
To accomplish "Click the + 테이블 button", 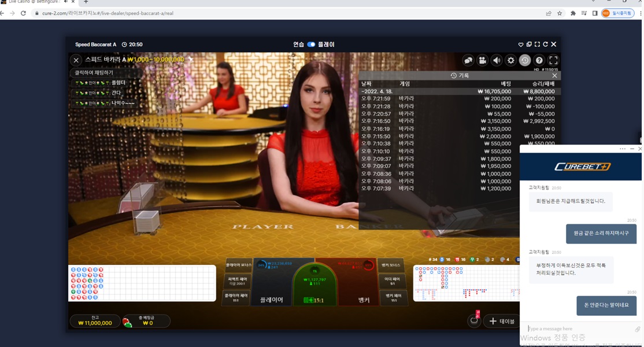I will tap(501, 321).
